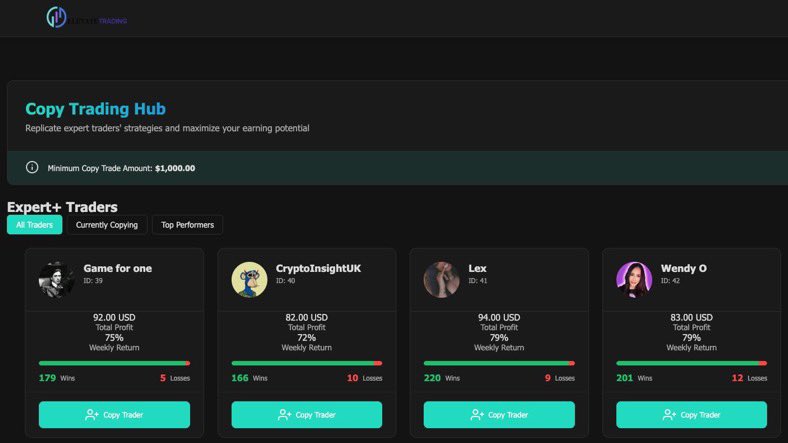This screenshot has width=788, height=443.
Task: Click the ELEVATE TRADING brand text
Action: [97, 21]
